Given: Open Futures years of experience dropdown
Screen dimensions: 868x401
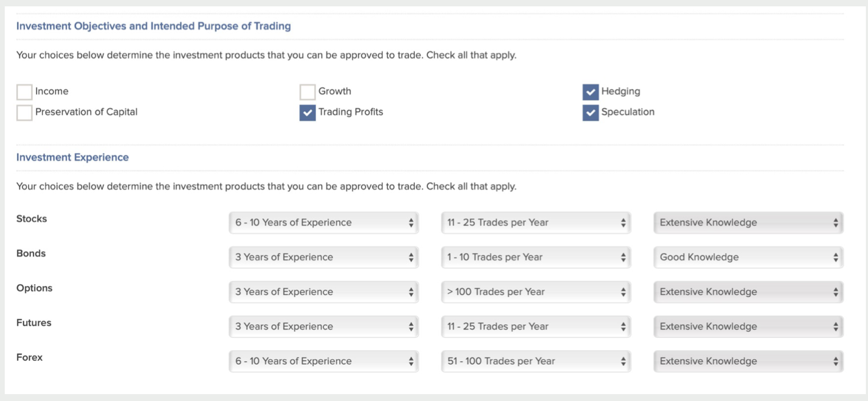Looking at the screenshot, I should 324,327.
